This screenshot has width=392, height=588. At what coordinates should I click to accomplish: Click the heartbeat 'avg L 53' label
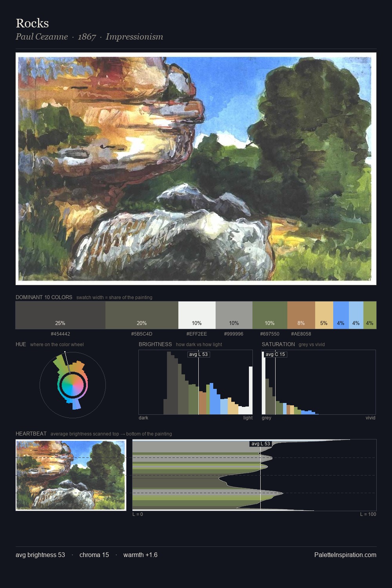261,444
